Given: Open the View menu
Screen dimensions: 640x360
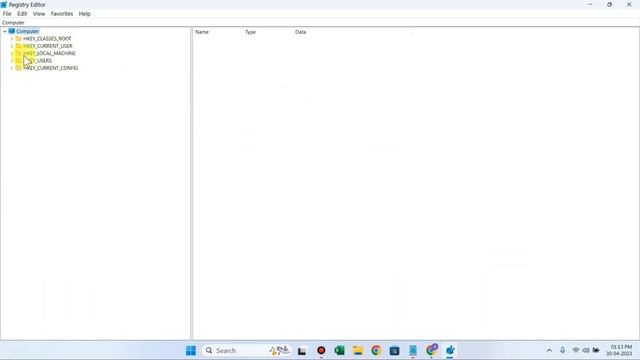Looking at the screenshot, I should pyautogui.click(x=39, y=13).
